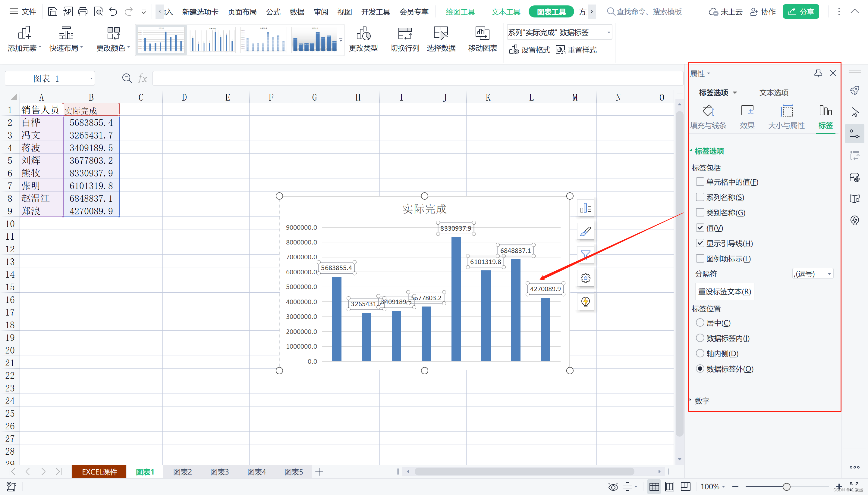
Task: Pin the properties panel
Action: click(x=818, y=73)
